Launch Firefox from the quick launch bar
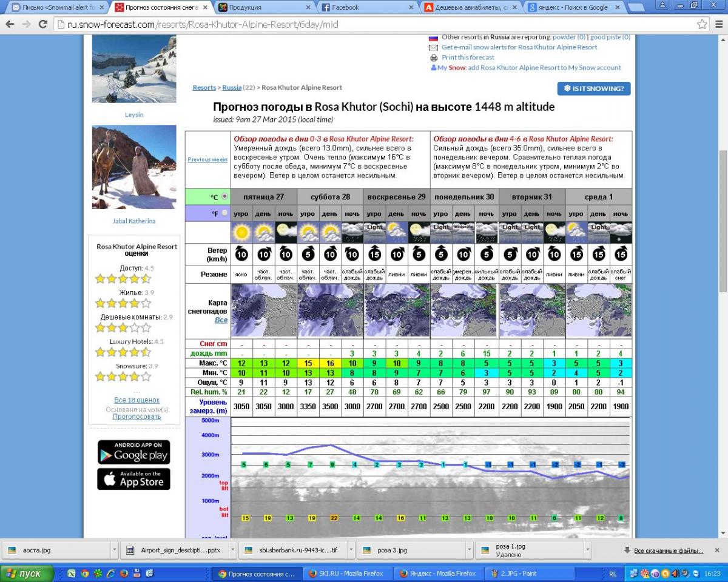Viewport: 728px width, 582px height. 124,574
